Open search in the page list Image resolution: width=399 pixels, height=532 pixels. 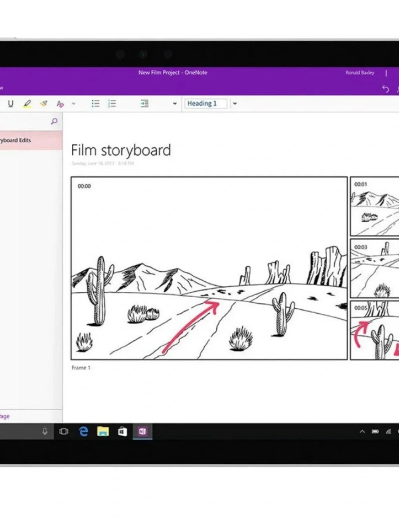54,121
